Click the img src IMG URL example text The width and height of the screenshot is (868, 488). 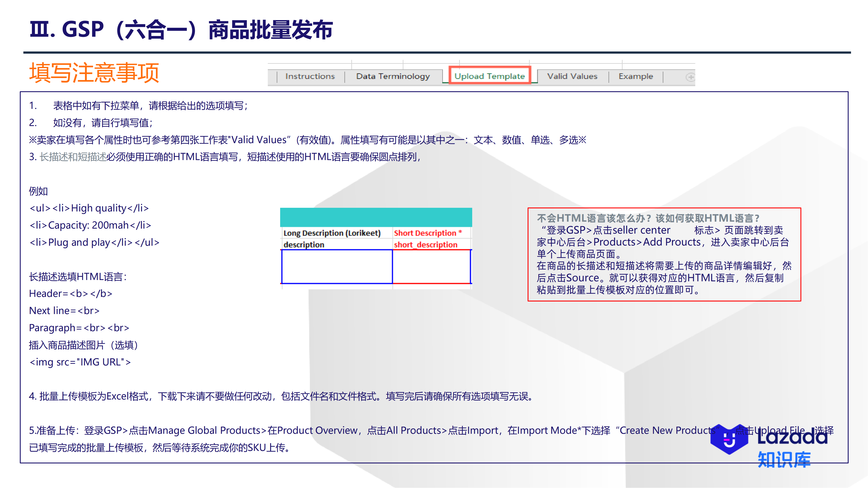[80, 362]
